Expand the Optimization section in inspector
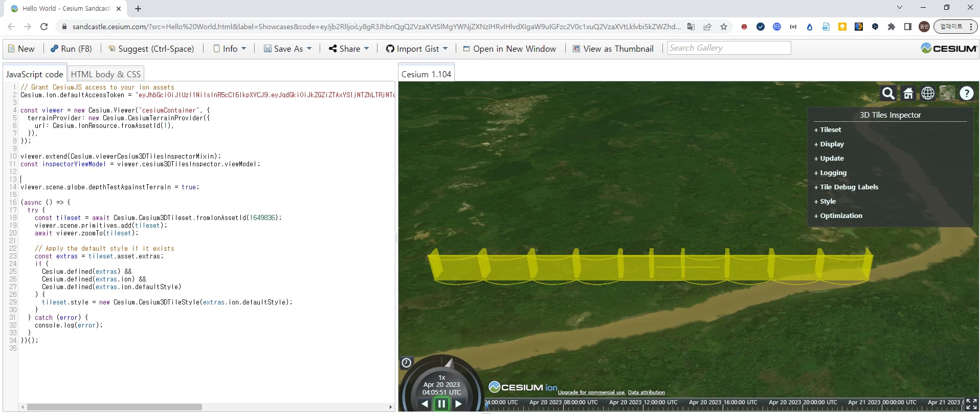The image size is (980, 415). [x=838, y=216]
